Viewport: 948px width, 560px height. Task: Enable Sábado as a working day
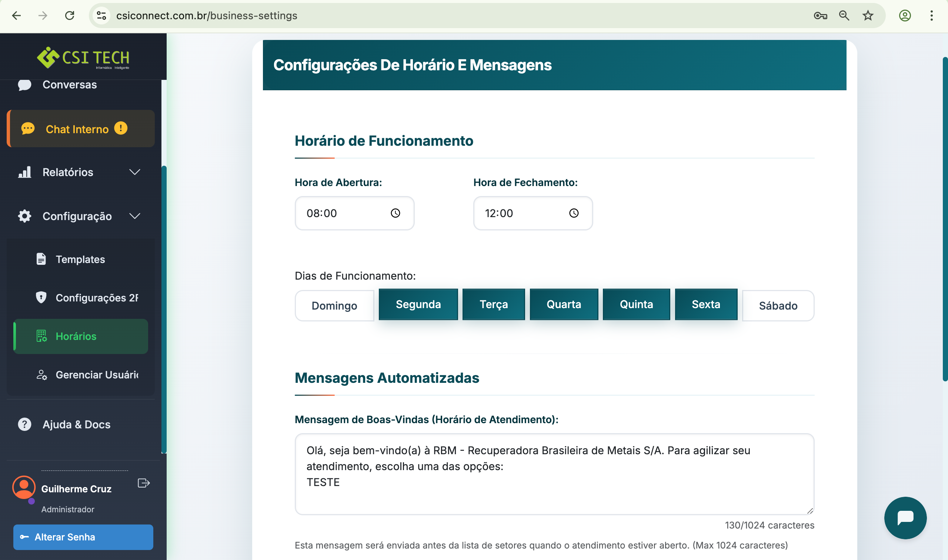[778, 306]
